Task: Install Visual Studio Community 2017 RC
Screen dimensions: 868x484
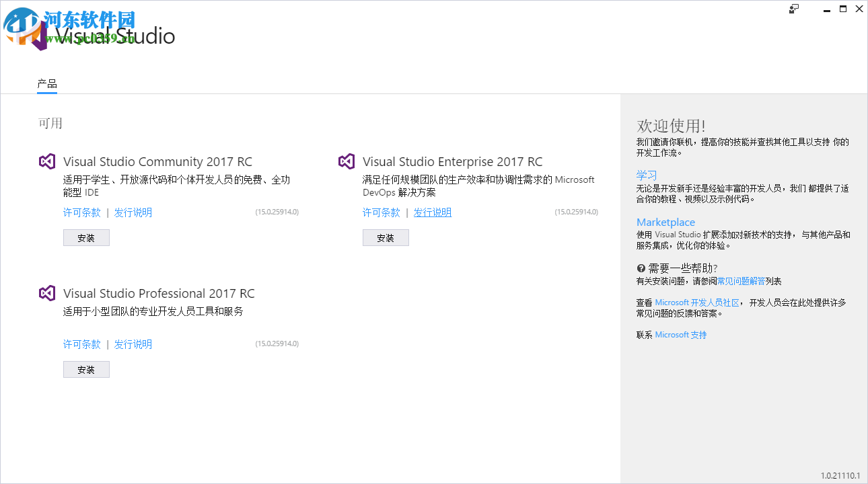Action: coord(86,237)
